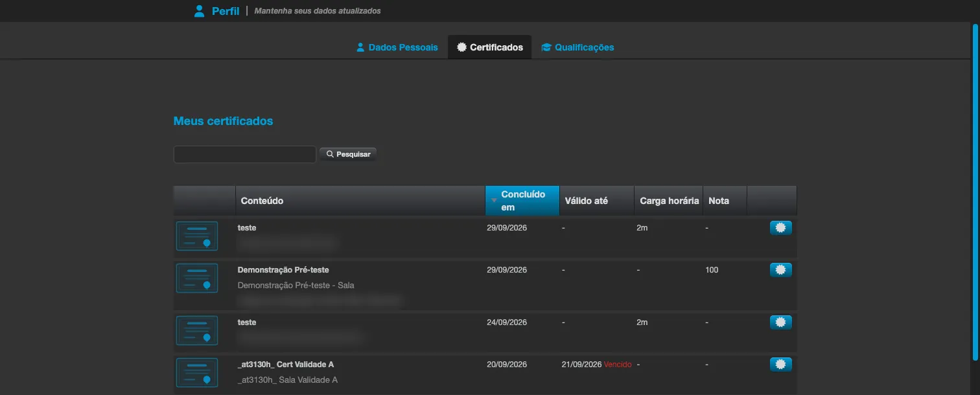Open certificate badge for first teste row
980x395 pixels.
[780, 228]
